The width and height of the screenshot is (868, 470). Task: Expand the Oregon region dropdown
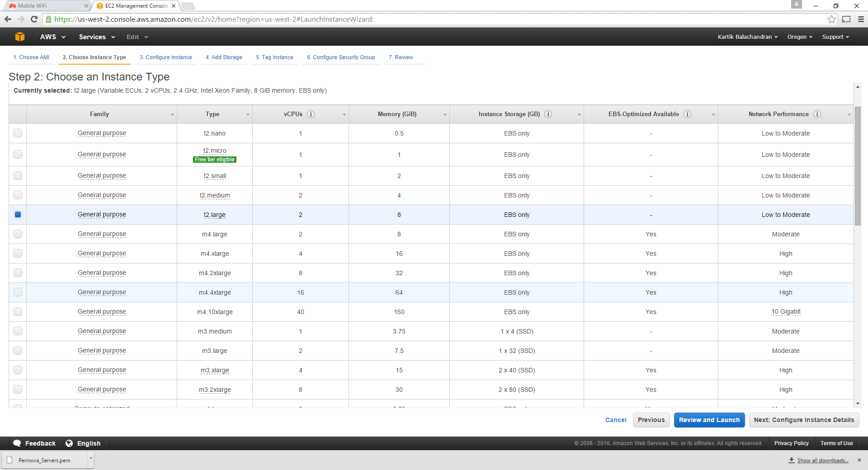point(800,37)
